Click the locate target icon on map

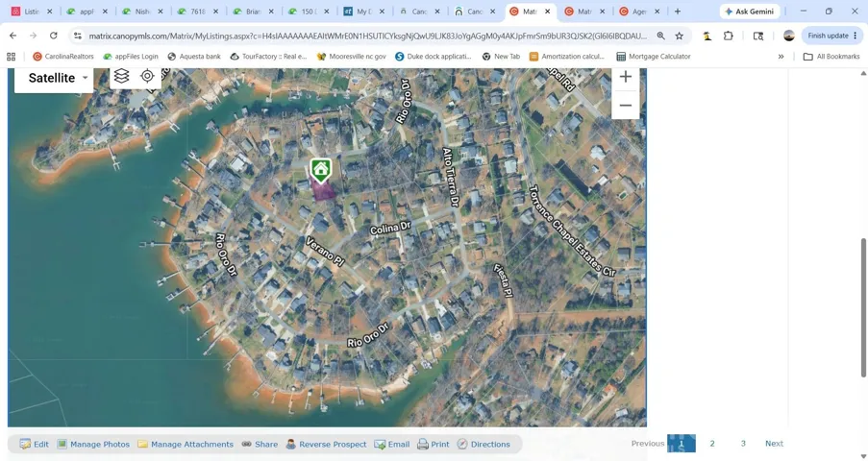147,76
